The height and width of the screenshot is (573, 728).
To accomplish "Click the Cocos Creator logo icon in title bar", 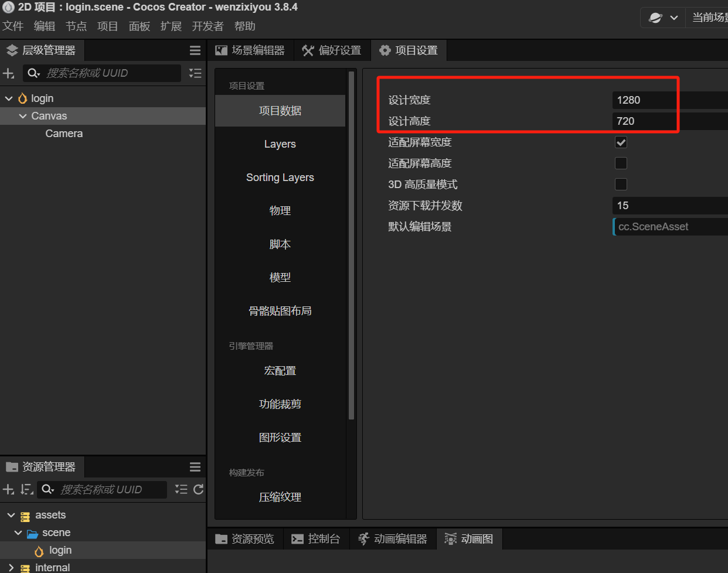I will pos(8,8).
